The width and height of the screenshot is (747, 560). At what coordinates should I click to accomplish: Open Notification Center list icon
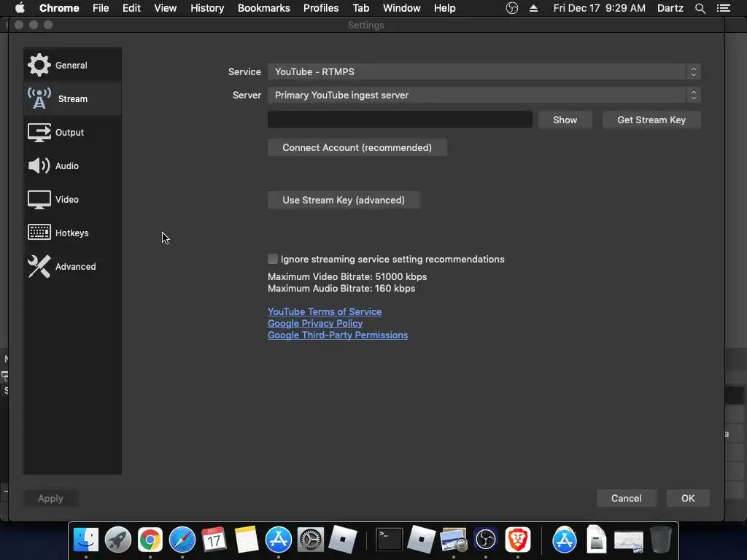click(x=724, y=8)
